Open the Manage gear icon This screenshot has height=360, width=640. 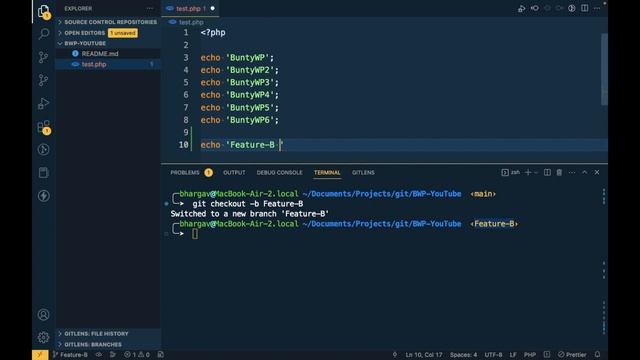44,337
